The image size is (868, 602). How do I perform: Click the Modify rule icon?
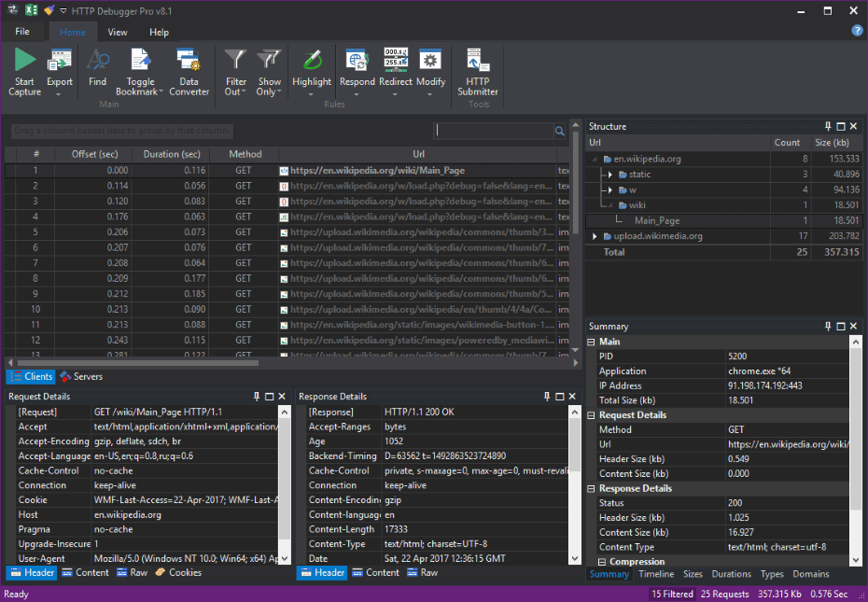pyautogui.click(x=430, y=61)
